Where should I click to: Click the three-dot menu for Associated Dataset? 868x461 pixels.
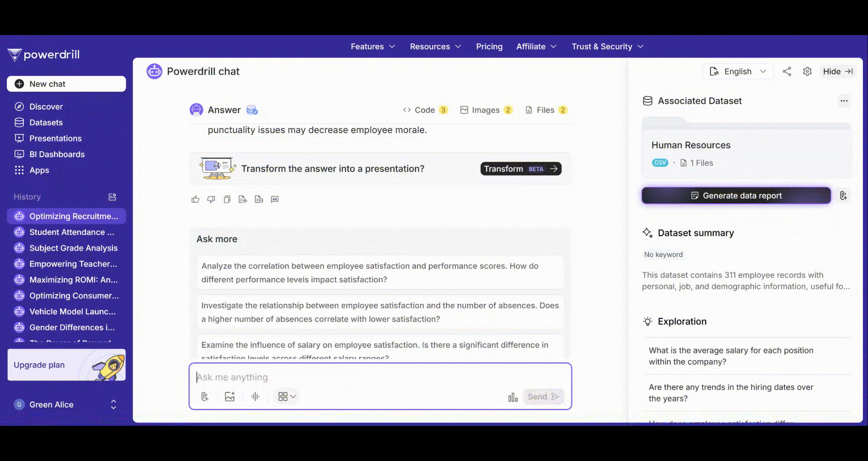844,101
